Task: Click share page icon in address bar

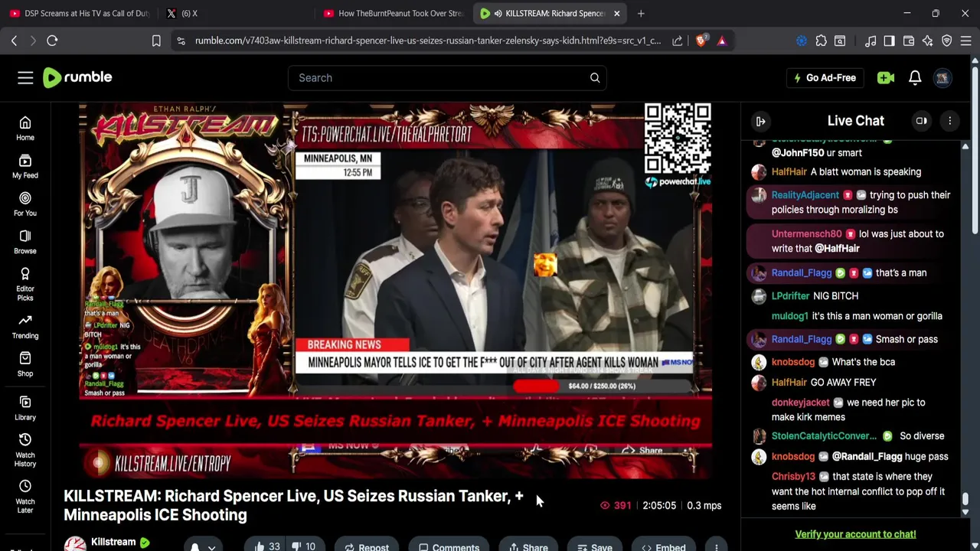Action: click(x=678, y=41)
